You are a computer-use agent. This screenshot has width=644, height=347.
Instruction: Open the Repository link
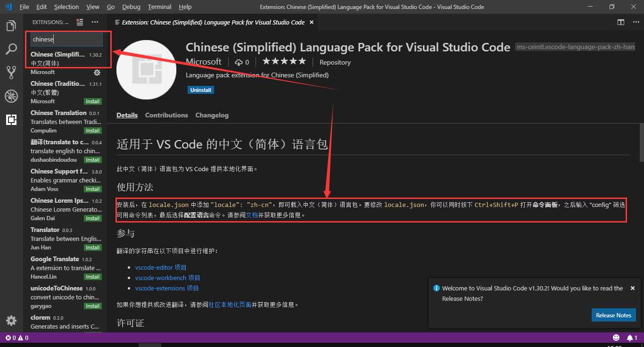(335, 62)
